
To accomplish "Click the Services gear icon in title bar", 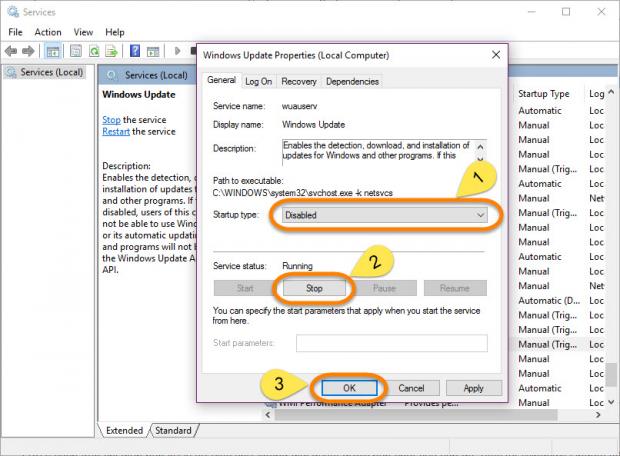I will (13, 12).
